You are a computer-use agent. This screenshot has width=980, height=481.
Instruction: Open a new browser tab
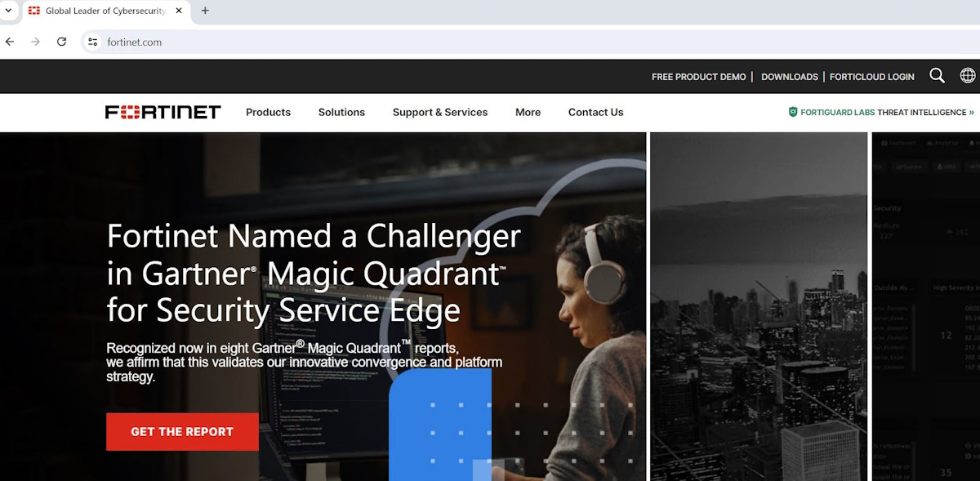tap(205, 11)
